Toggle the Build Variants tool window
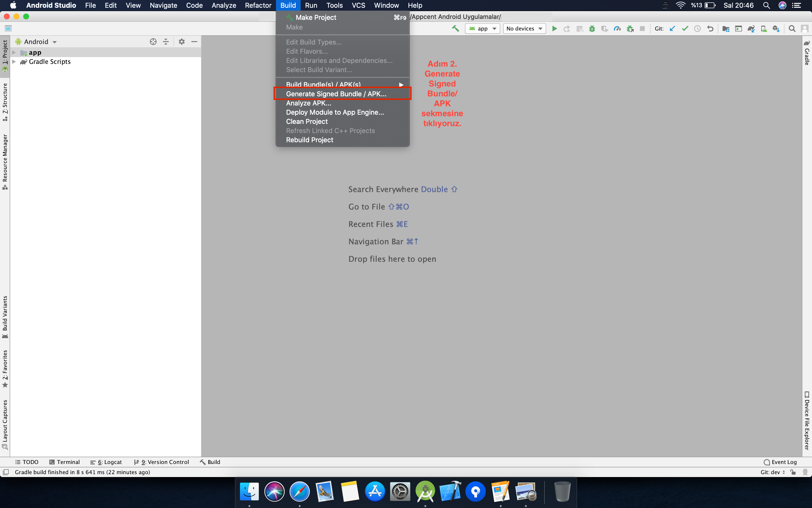 click(x=5, y=317)
